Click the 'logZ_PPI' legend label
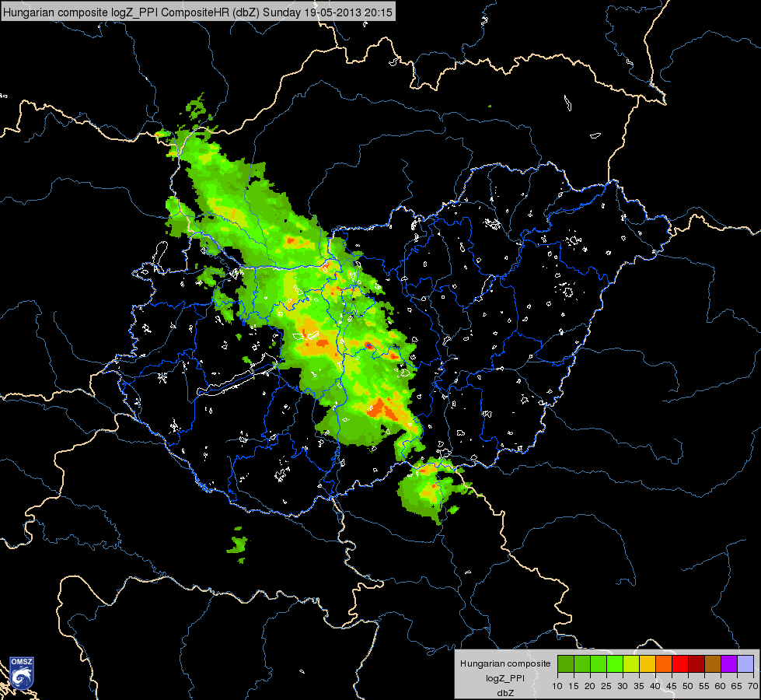This screenshot has height=700, width=761. click(505, 679)
